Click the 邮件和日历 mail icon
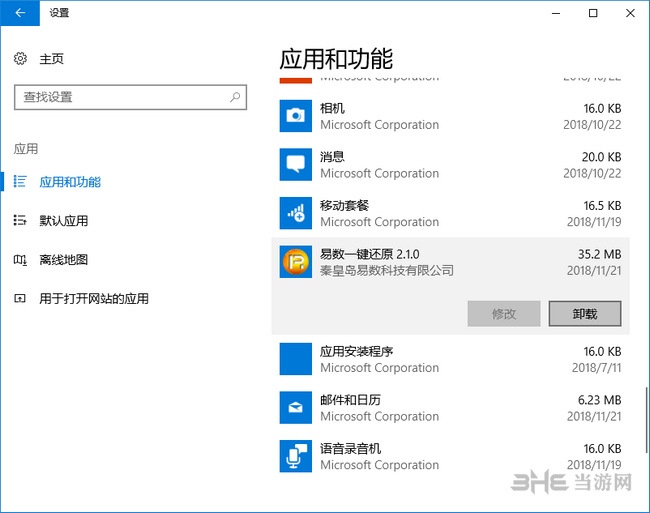The width and height of the screenshot is (650, 513). point(296,407)
